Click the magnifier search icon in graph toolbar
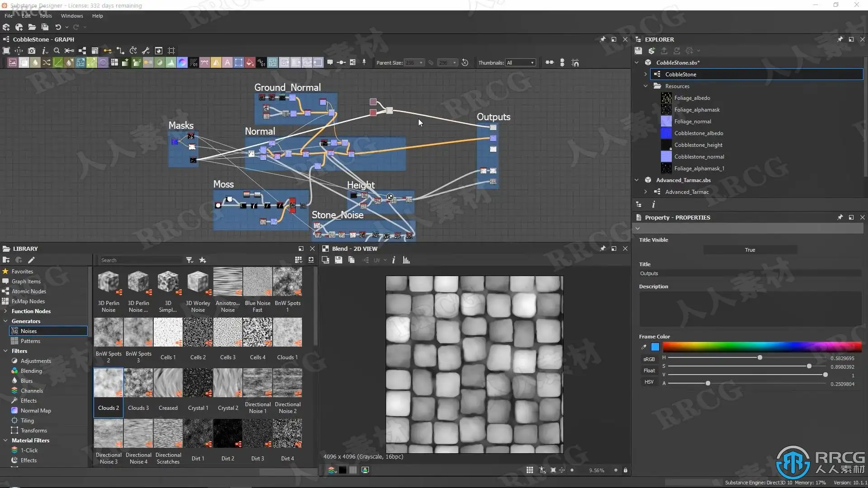Screen dimensions: 868x488 click(57, 51)
